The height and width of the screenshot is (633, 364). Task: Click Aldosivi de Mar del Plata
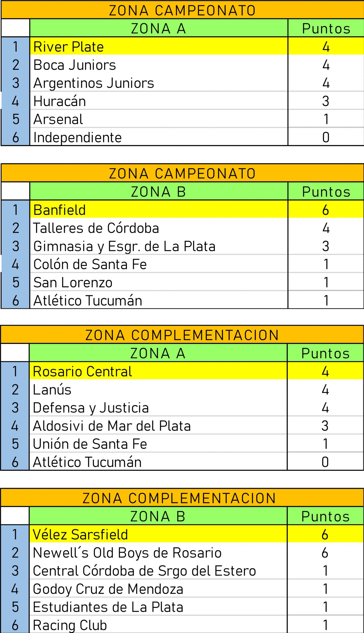click(112, 426)
